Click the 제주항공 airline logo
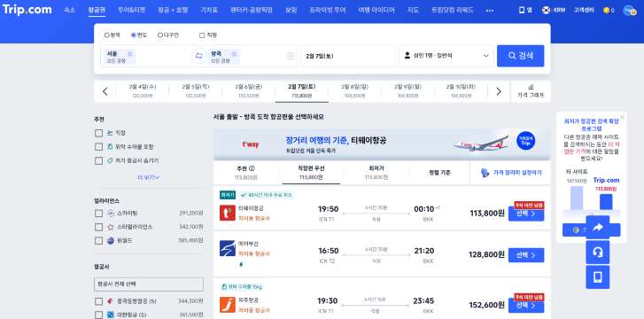Viewport: 644px width, 319px height. pos(228,305)
